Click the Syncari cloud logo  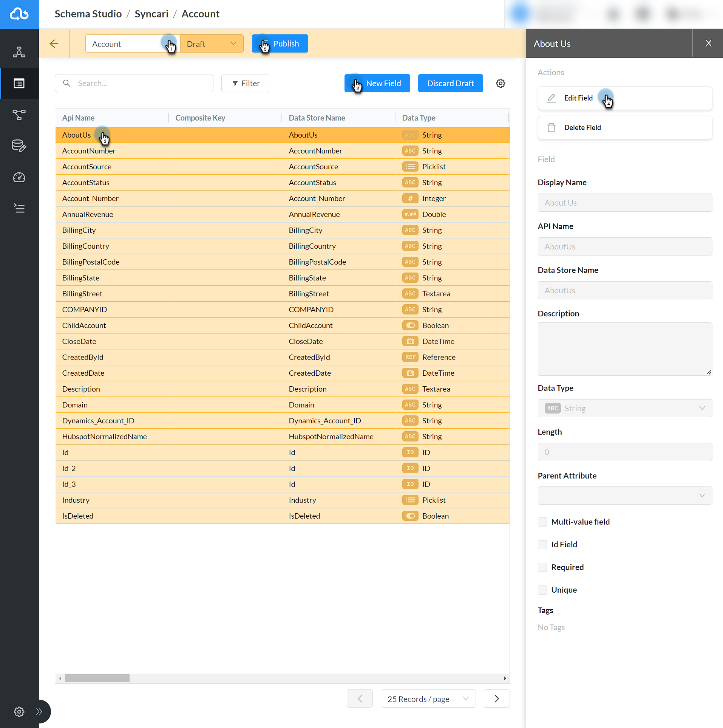(19, 14)
